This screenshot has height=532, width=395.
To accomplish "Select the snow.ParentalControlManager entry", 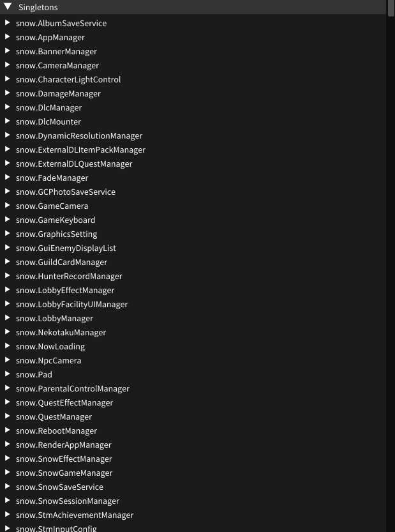I will click(x=73, y=388).
